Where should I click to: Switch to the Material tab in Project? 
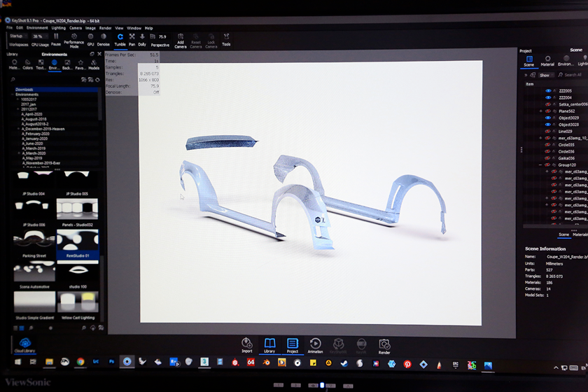547,60
